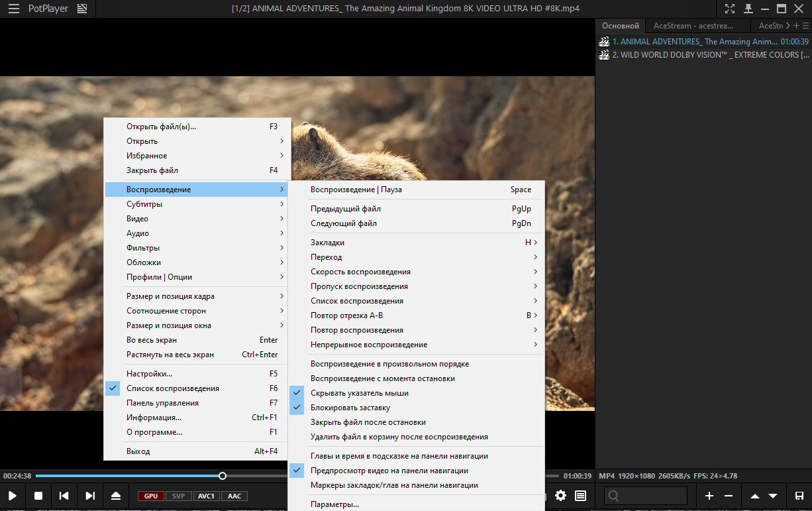Save playlist using the floppy disk icon
812x511 pixels.
click(x=799, y=496)
